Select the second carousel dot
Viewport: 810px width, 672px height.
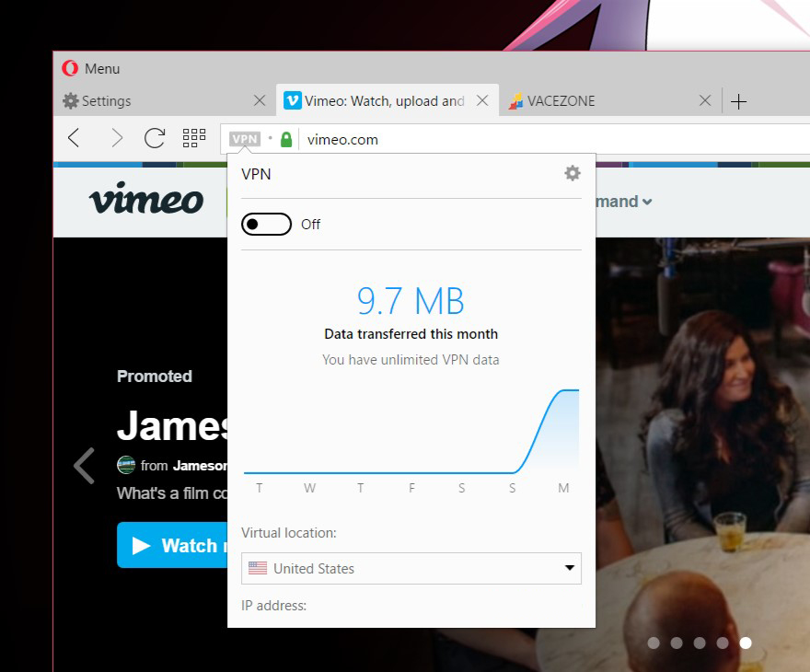[x=677, y=643]
